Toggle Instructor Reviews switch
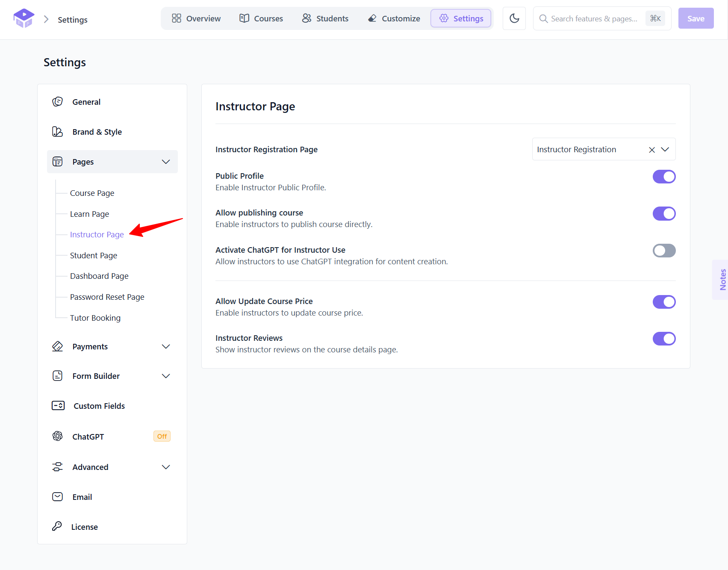Viewport: 728px width, 570px height. pyautogui.click(x=664, y=339)
